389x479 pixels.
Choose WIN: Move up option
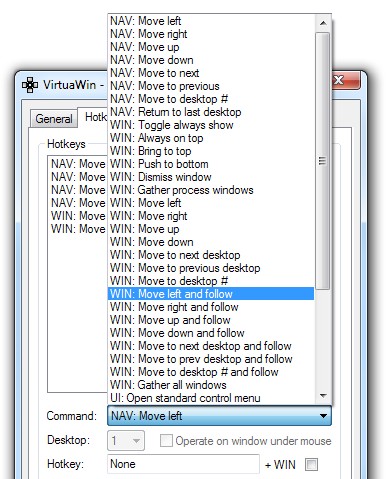[x=211, y=229]
